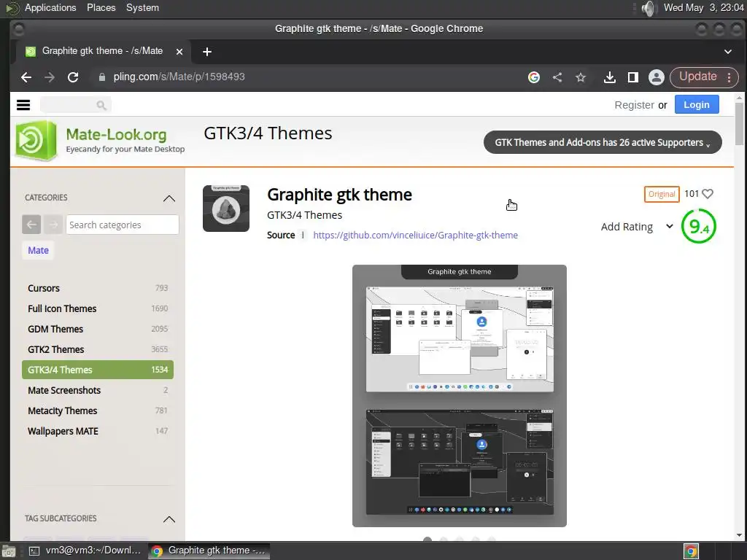Focus the Search categories field
Screen dimensions: 747x560
pos(123,225)
